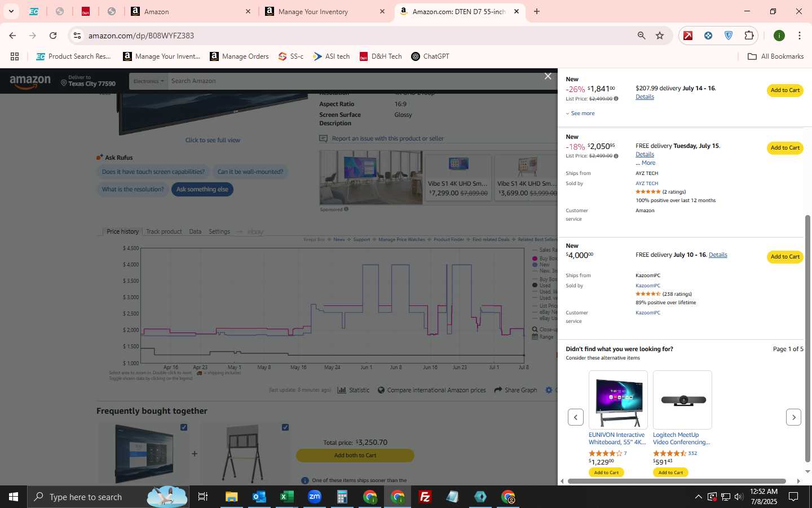Screen dimensions: 812x508
Task: Open the Chrome three-dot menu
Action: click(799, 36)
